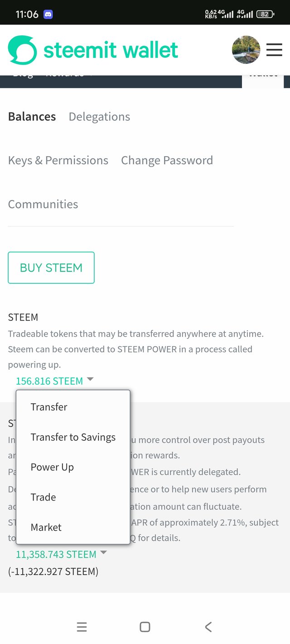
Task: Open the hamburger menu icon
Action: pyautogui.click(x=274, y=50)
